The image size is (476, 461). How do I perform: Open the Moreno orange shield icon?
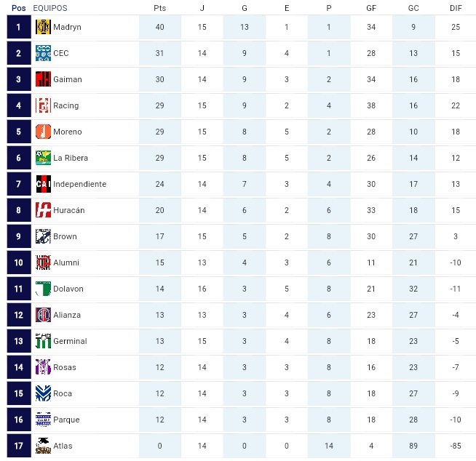pyautogui.click(x=43, y=132)
